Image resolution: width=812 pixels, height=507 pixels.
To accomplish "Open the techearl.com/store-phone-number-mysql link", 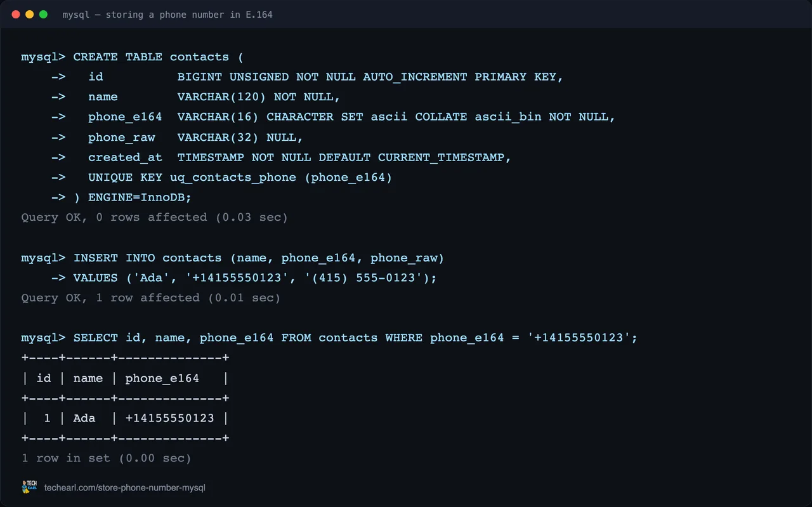I will click(x=125, y=488).
